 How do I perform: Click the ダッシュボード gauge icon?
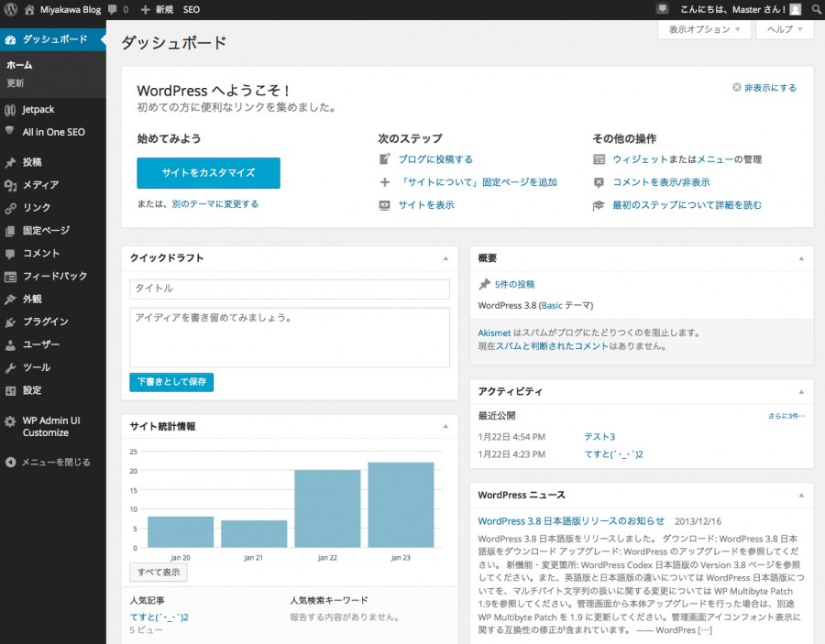click(10, 39)
